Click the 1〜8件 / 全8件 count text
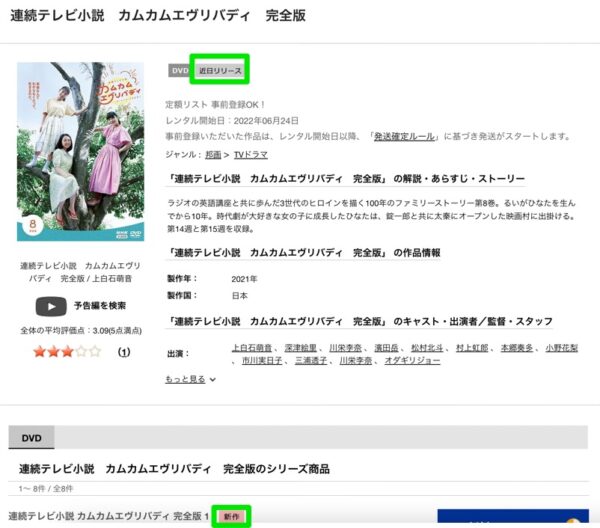 click(46, 489)
